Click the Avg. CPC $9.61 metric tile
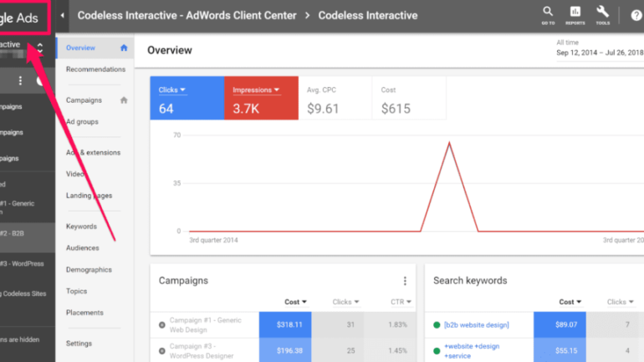 click(335, 98)
